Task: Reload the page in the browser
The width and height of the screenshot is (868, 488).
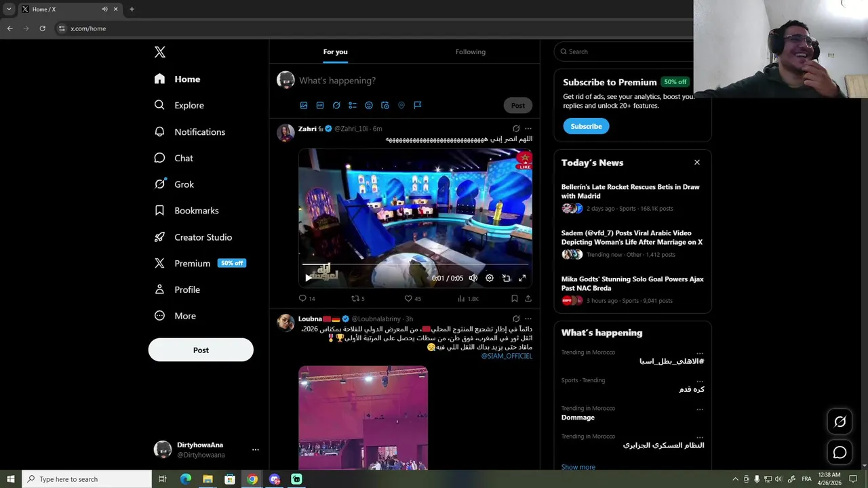Action: click(42, 28)
